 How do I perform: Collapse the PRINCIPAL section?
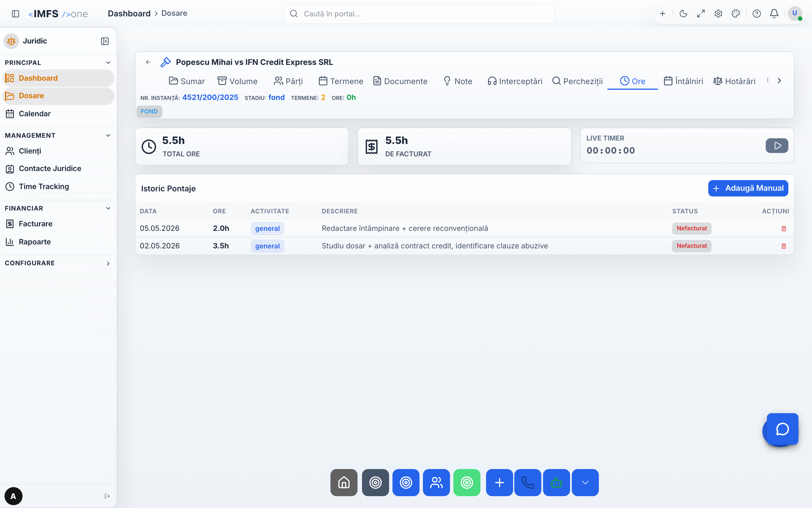coord(108,62)
